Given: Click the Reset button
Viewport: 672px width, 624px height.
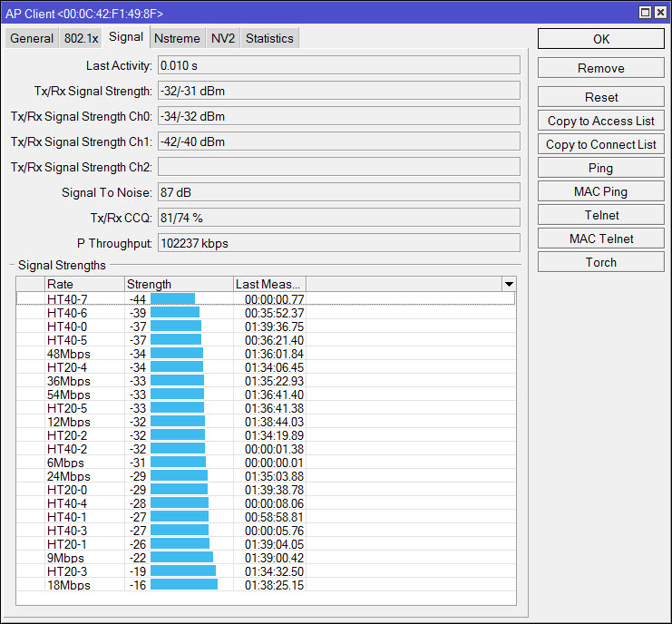Looking at the screenshot, I should [601, 97].
